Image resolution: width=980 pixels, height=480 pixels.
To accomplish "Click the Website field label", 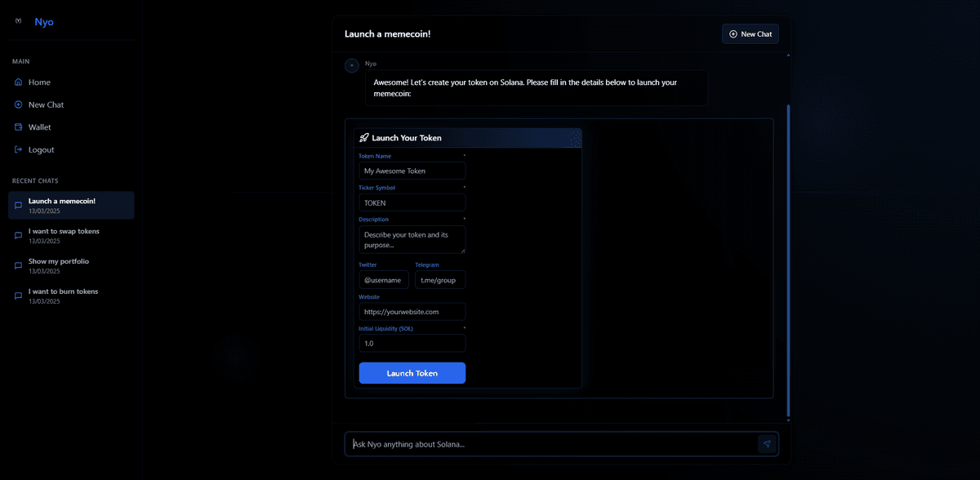I will tap(369, 296).
